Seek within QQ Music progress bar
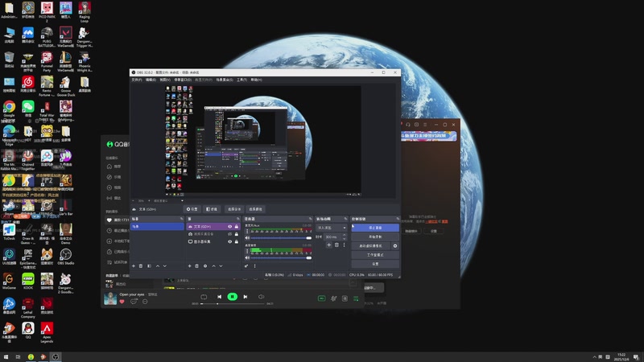This screenshot has width=644, height=362. [233, 304]
